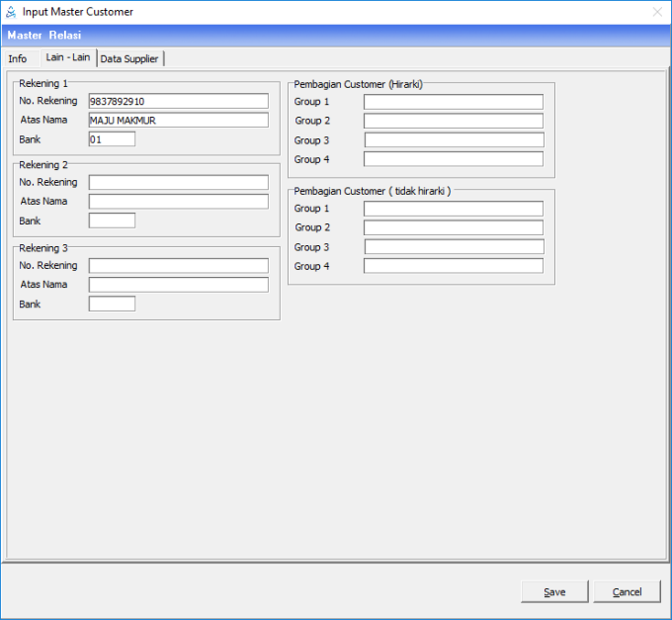This screenshot has width=672, height=620.
Task: Click Rekening 2 No. Rekening field
Action: click(x=178, y=182)
